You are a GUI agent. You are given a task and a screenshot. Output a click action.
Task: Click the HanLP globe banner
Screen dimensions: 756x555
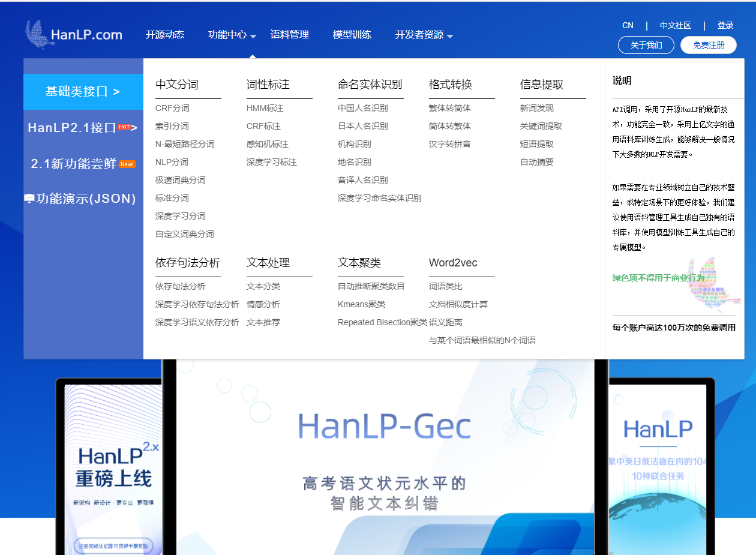point(658,470)
